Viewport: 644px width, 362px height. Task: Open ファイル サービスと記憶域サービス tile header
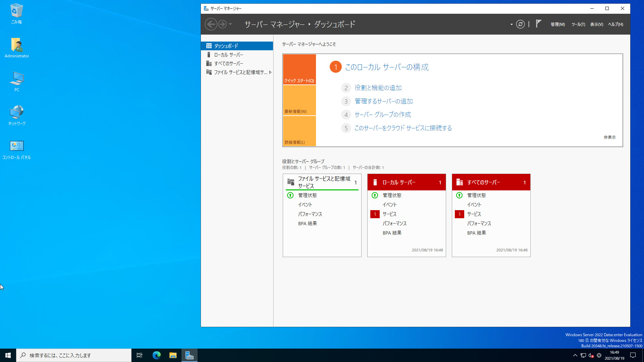(322, 182)
